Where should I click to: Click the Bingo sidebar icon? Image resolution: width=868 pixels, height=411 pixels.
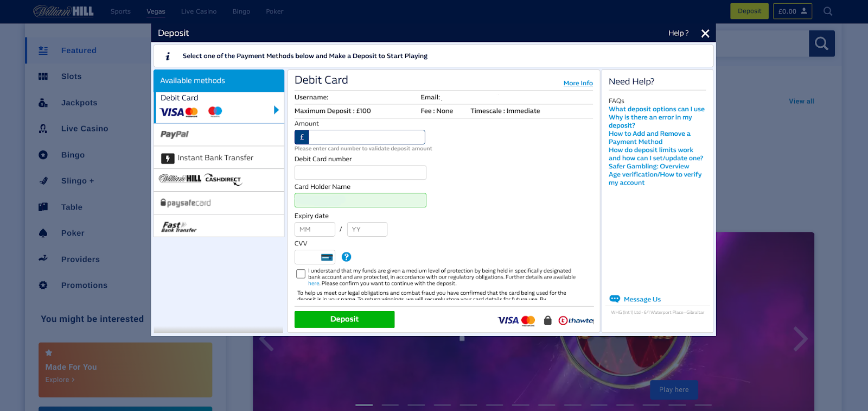43,155
